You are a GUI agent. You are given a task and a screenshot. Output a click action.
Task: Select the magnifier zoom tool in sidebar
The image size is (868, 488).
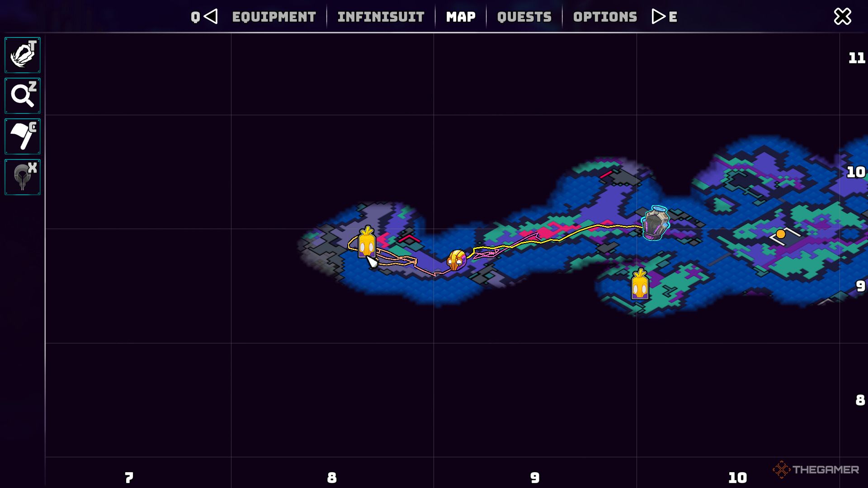[x=22, y=95]
